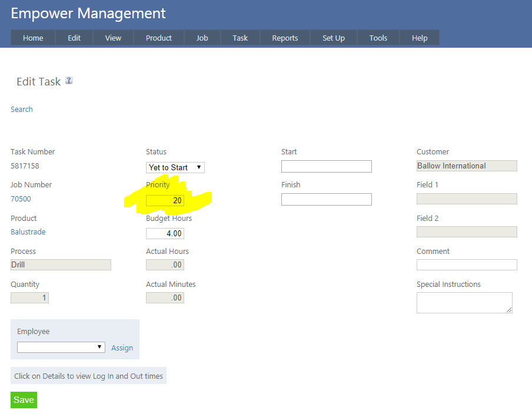This screenshot has height=420, width=532.
Task: Open the Home menu
Action: [33, 38]
